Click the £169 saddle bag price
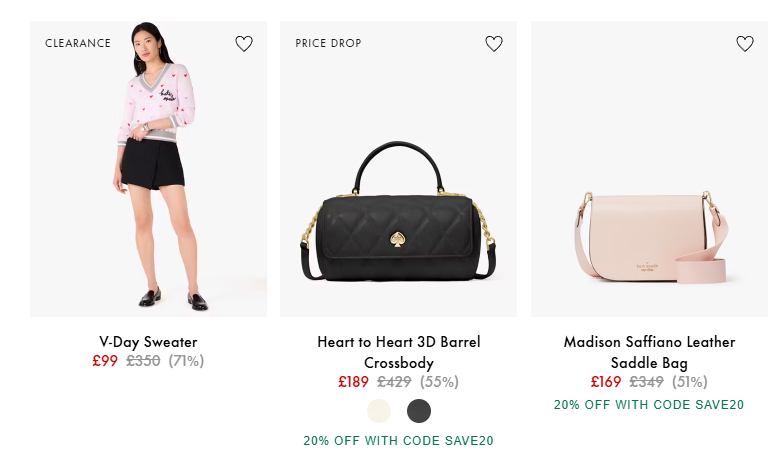784x459 pixels. [606, 381]
